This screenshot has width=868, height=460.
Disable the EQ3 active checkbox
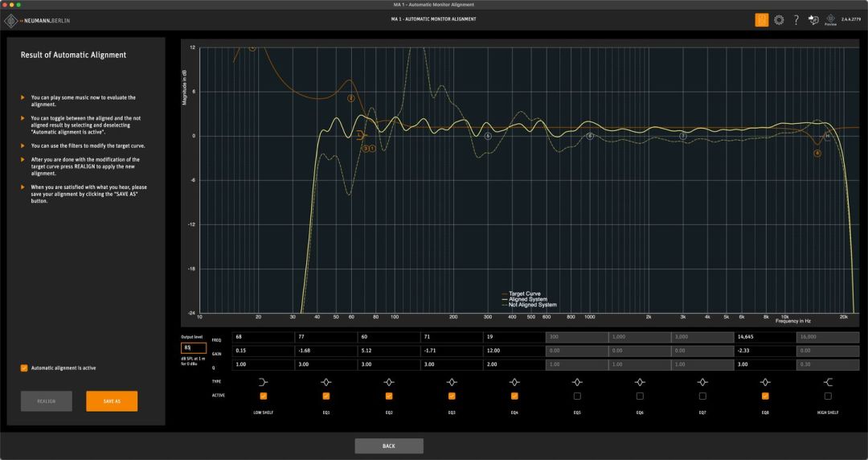click(452, 396)
